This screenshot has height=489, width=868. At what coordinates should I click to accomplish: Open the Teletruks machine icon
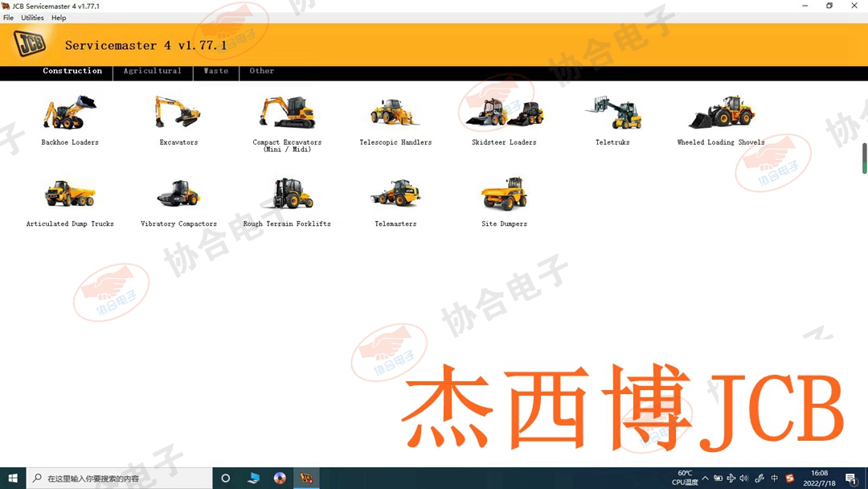click(613, 113)
